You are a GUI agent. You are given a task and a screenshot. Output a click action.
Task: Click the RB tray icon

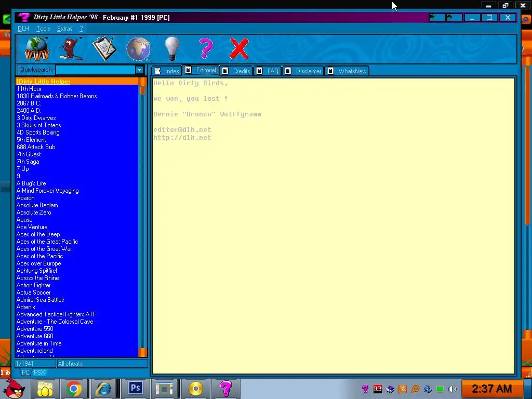coord(378,389)
